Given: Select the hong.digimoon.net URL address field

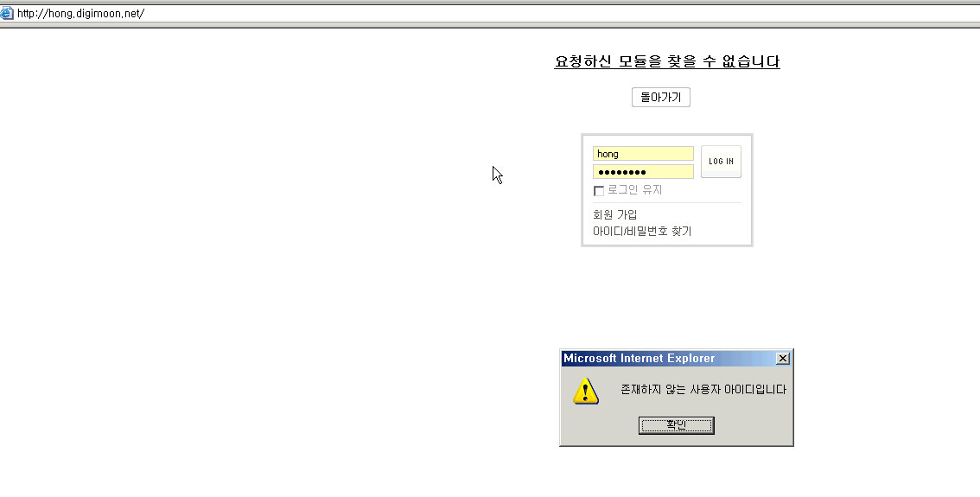Looking at the screenshot, I should (490, 13).
